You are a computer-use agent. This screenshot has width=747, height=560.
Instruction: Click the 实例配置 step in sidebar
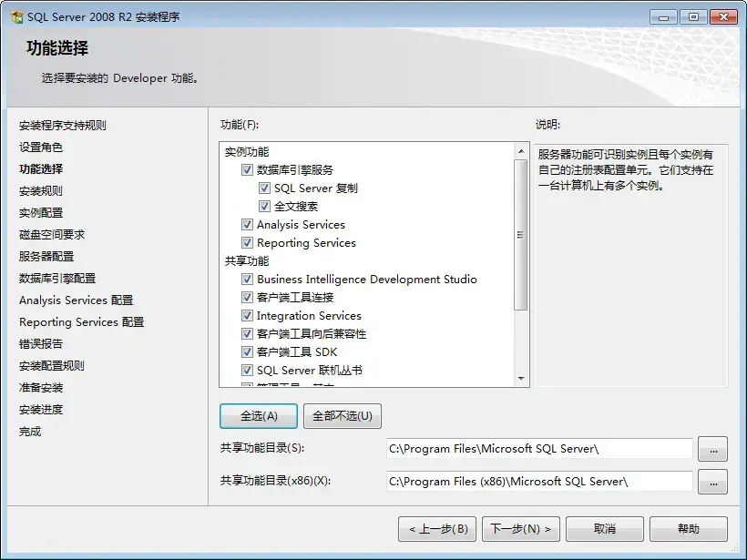click(x=41, y=213)
